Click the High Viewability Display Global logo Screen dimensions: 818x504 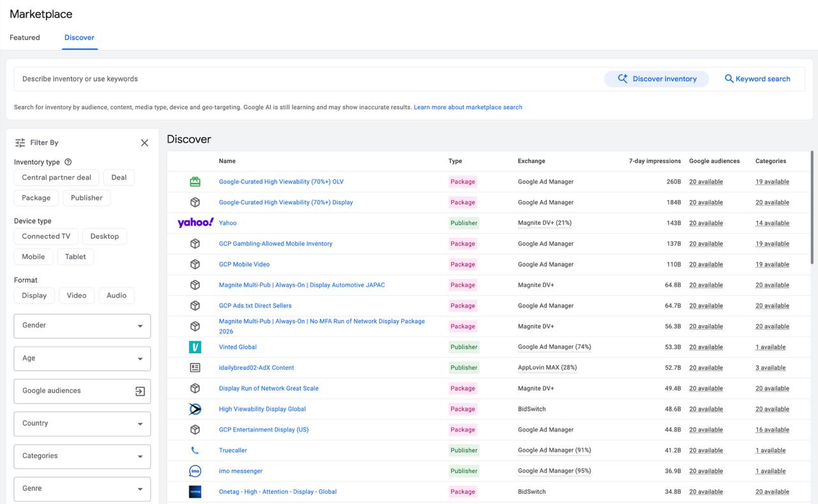[196, 409]
